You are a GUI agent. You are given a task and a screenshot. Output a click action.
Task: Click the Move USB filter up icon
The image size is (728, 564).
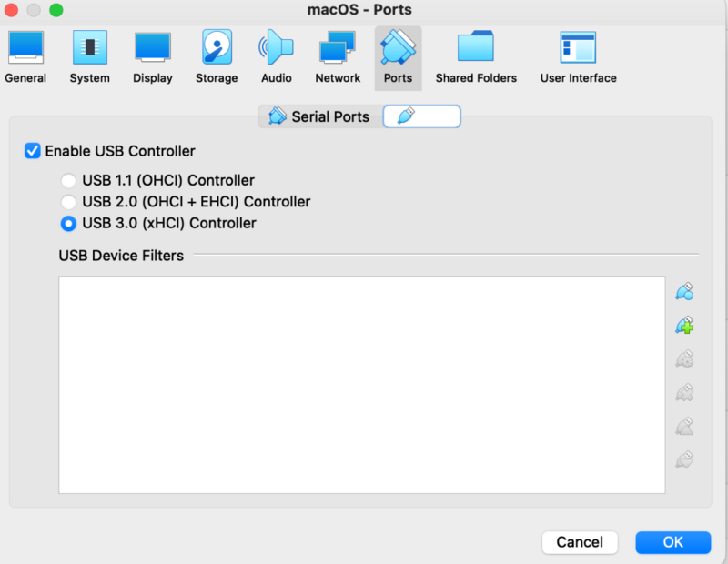tap(684, 426)
